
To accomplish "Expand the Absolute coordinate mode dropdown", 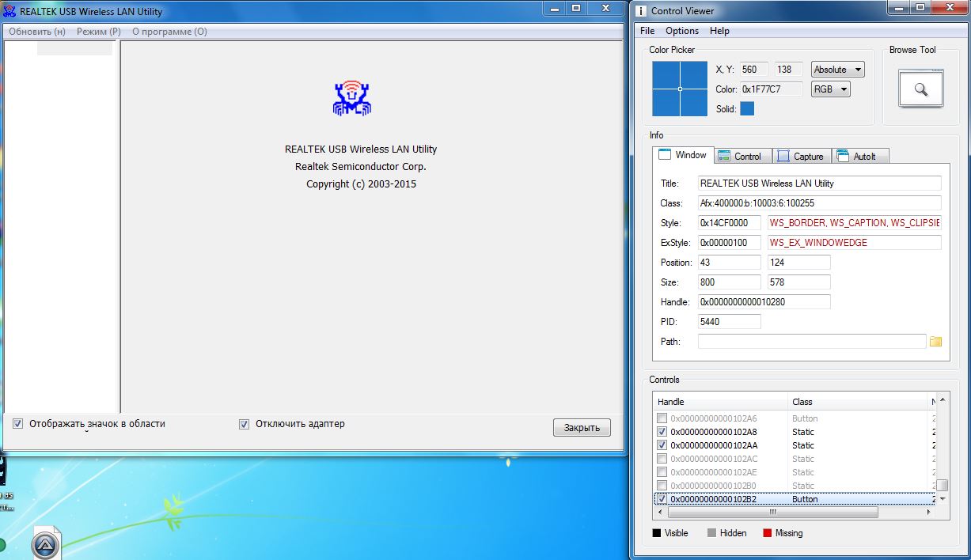I will (837, 70).
